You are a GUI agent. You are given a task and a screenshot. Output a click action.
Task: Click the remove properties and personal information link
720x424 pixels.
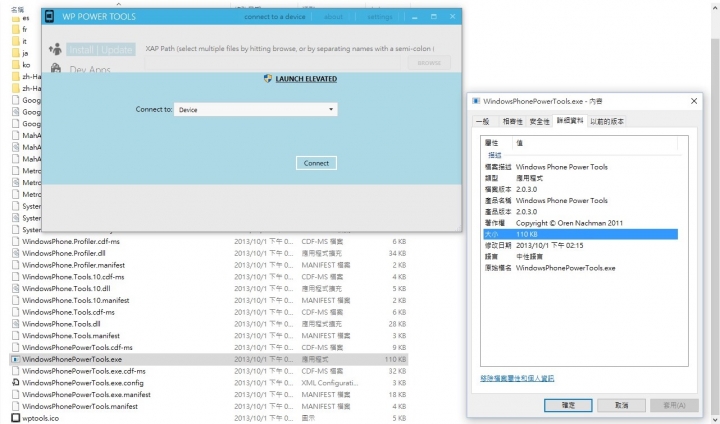coord(517,378)
